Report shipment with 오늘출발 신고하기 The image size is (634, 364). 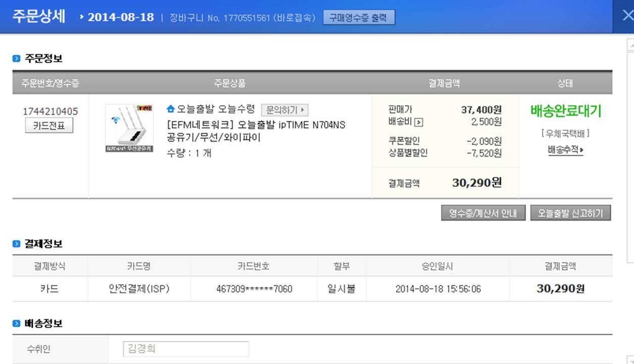coord(570,213)
